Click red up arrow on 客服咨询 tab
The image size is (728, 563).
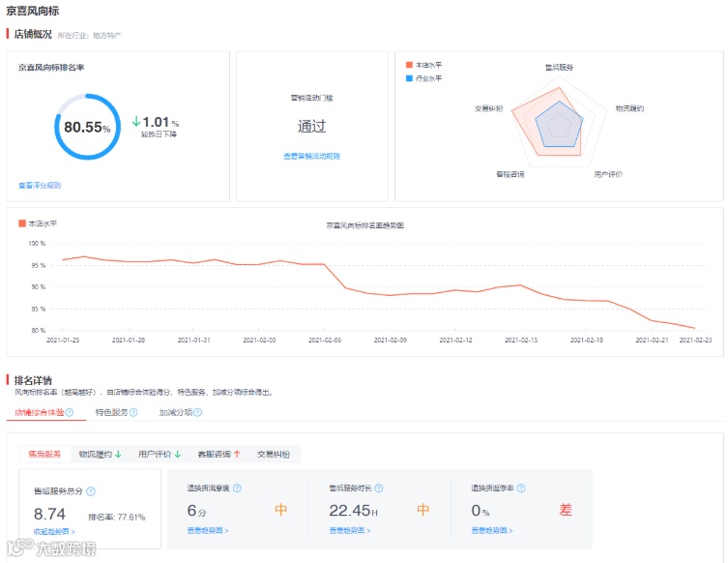click(237, 455)
